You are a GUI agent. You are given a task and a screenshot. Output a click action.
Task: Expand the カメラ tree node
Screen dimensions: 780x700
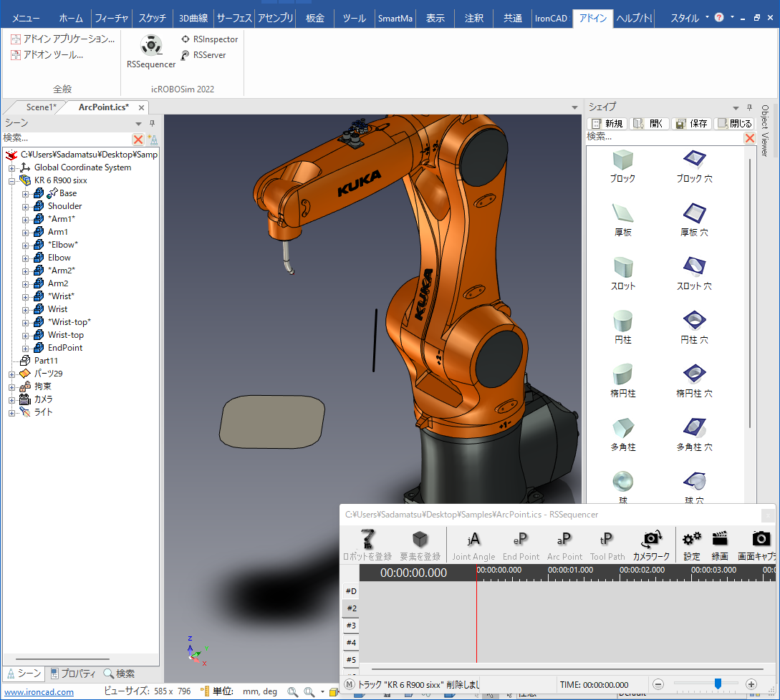[12, 399]
